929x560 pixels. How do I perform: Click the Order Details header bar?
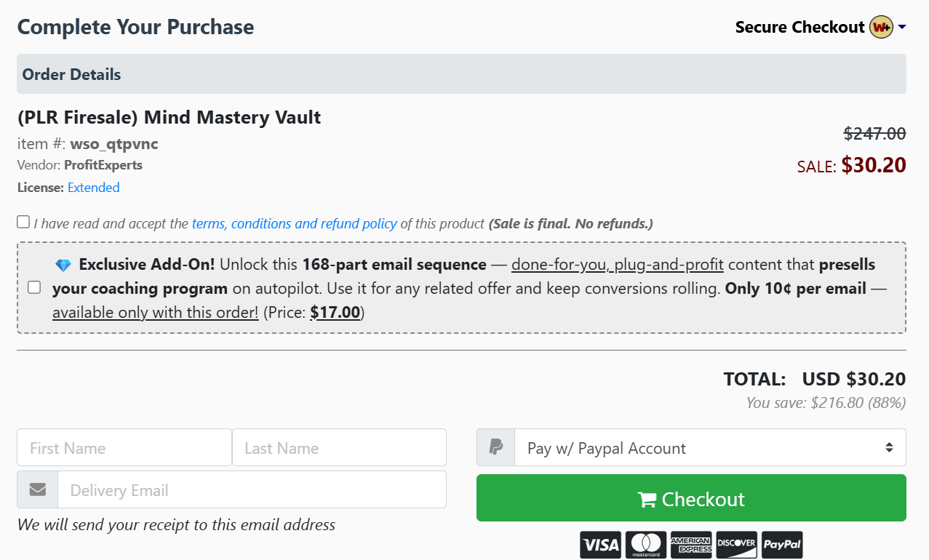coord(71,74)
